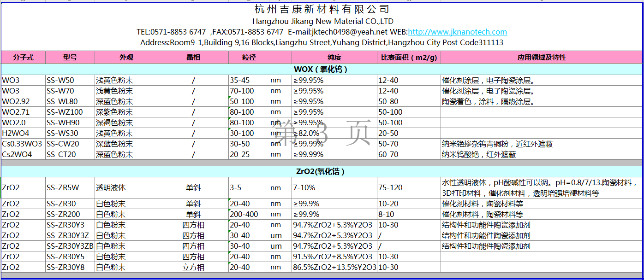The height and width of the screenshot is (280, 644).
Task: Click the ≥82.0% purity cell
Action: [x=334, y=133]
